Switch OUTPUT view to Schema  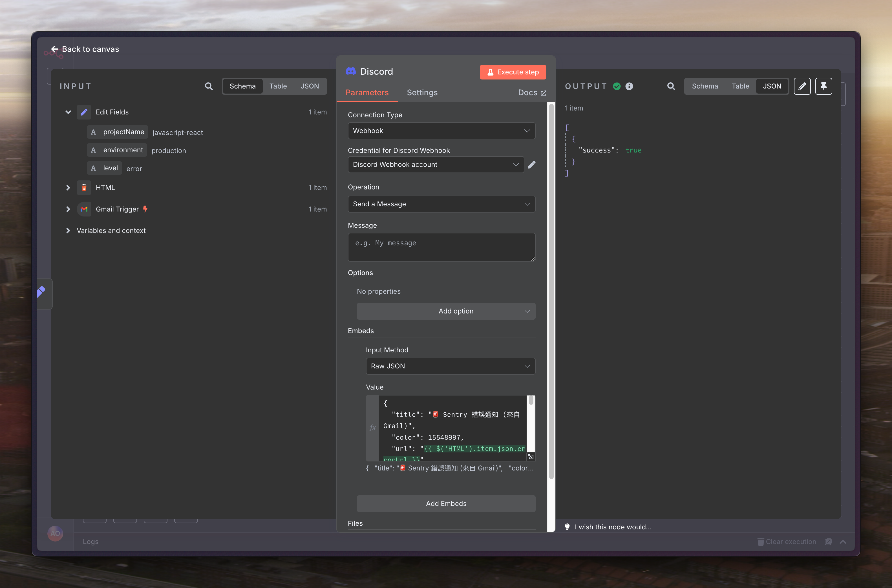click(x=705, y=86)
